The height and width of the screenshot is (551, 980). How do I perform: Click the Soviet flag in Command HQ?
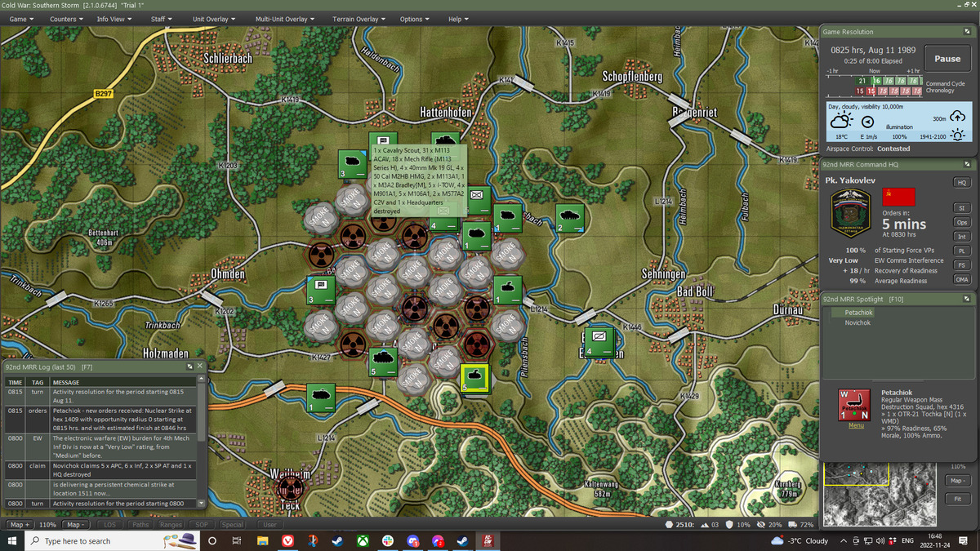tap(900, 197)
